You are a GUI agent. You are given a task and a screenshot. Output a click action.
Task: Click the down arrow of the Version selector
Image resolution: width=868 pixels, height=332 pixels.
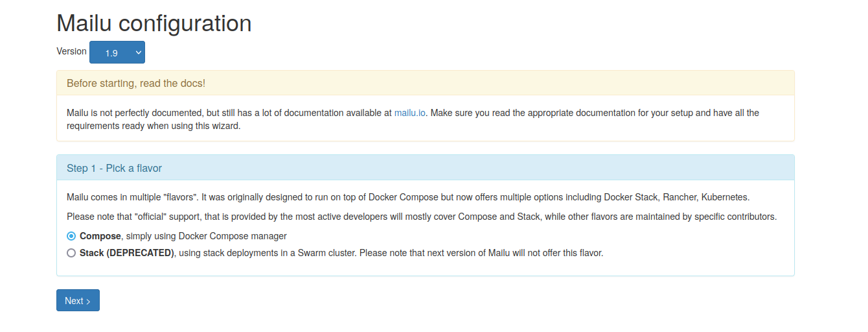pos(138,53)
